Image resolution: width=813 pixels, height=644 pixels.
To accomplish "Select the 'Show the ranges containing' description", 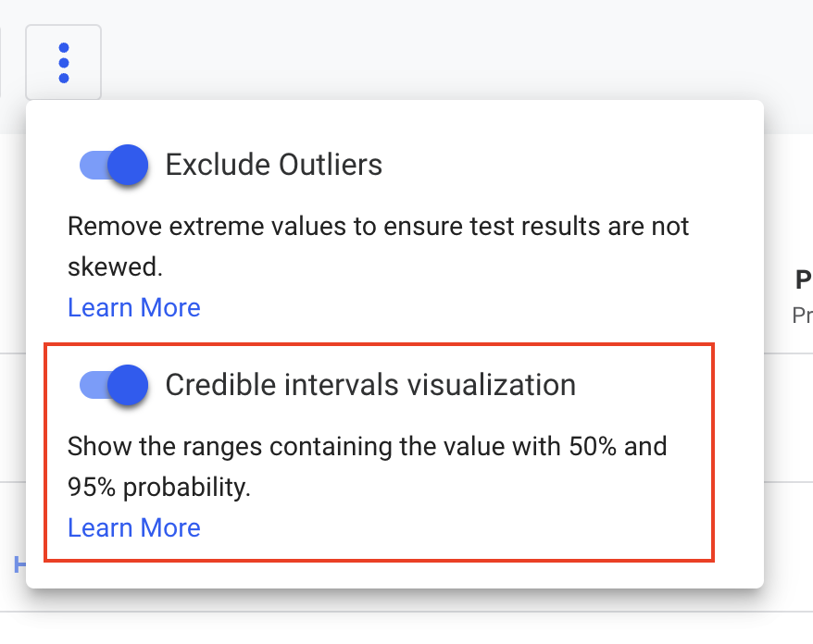I will 367,467.
